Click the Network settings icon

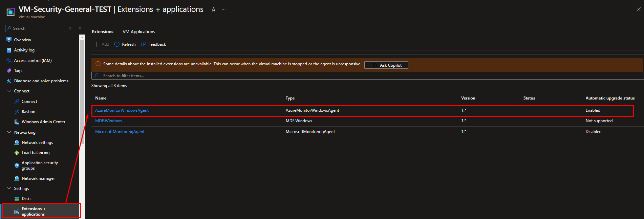pyautogui.click(x=17, y=143)
